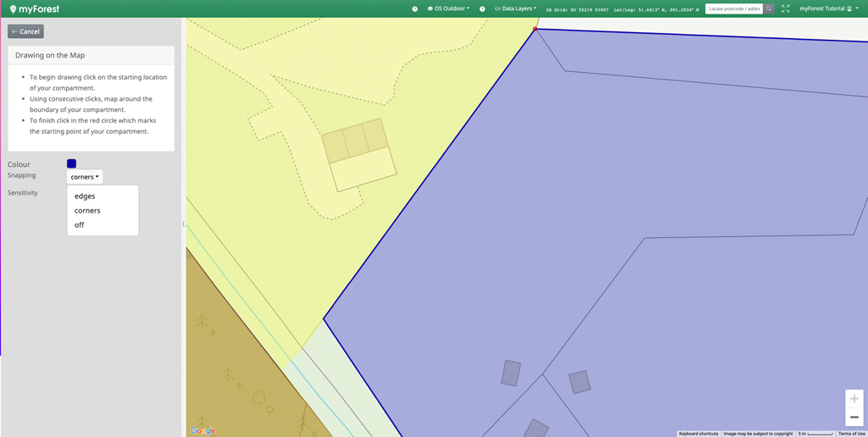Open the OS Outdoor basemap dropdown
The width and height of the screenshot is (868, 437).
coord(449,8)
